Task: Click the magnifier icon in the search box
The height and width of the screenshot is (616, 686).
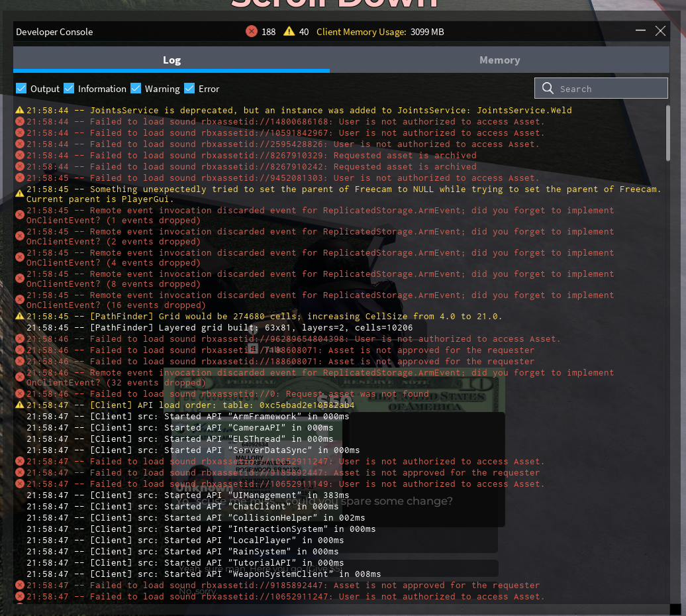Action: tap(548, 88)
